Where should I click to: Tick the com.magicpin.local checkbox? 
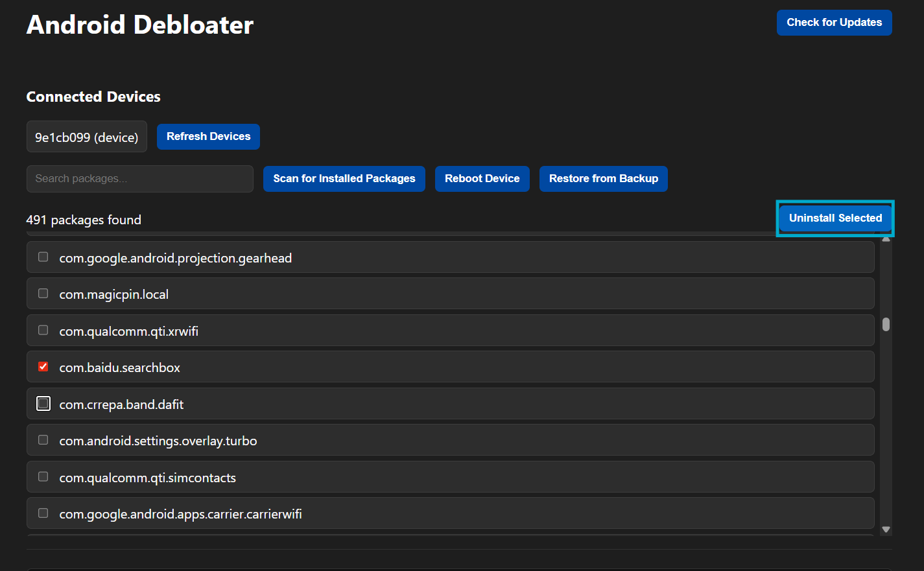43,294
